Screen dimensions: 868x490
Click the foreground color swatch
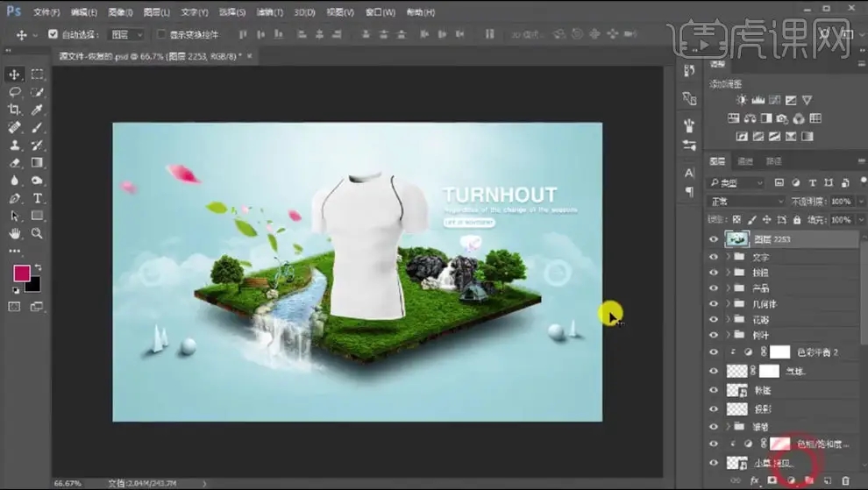22,273
